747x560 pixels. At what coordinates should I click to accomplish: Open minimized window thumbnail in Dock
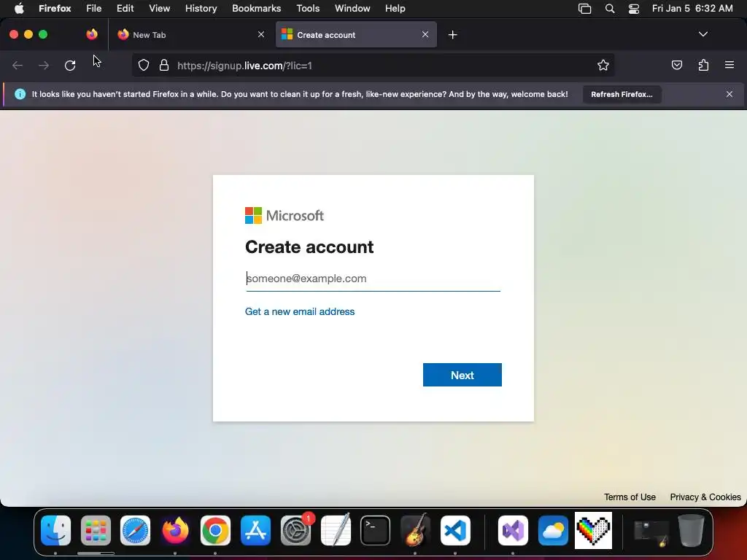tap(651, 533)
